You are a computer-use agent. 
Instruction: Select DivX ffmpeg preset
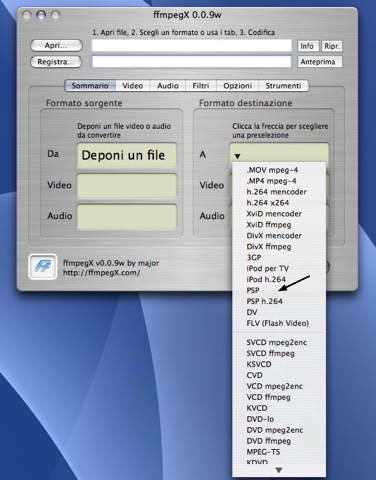point(279,247)
